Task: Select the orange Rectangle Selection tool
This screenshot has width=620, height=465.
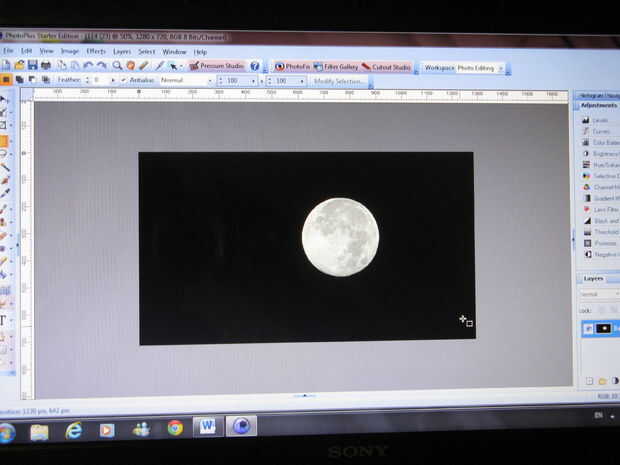Action: (4, 141)
